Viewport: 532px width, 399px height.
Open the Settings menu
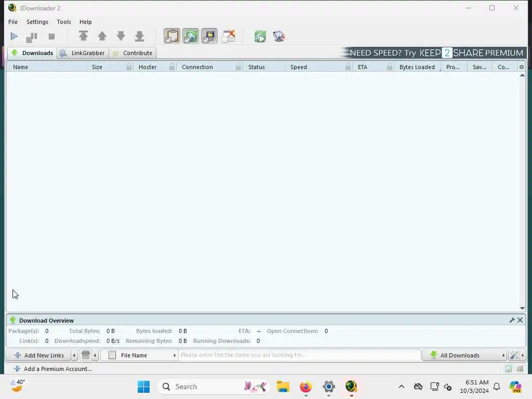point(37,22)
